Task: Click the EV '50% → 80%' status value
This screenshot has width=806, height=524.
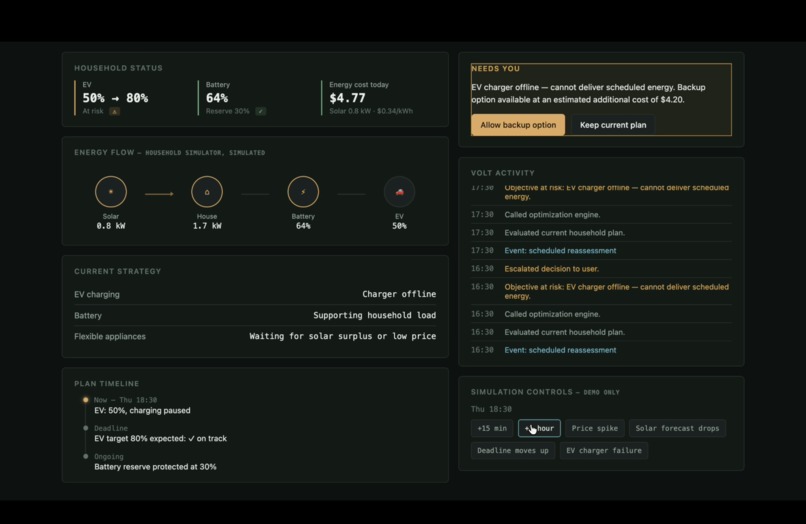Action: click(x=115, y=98)
